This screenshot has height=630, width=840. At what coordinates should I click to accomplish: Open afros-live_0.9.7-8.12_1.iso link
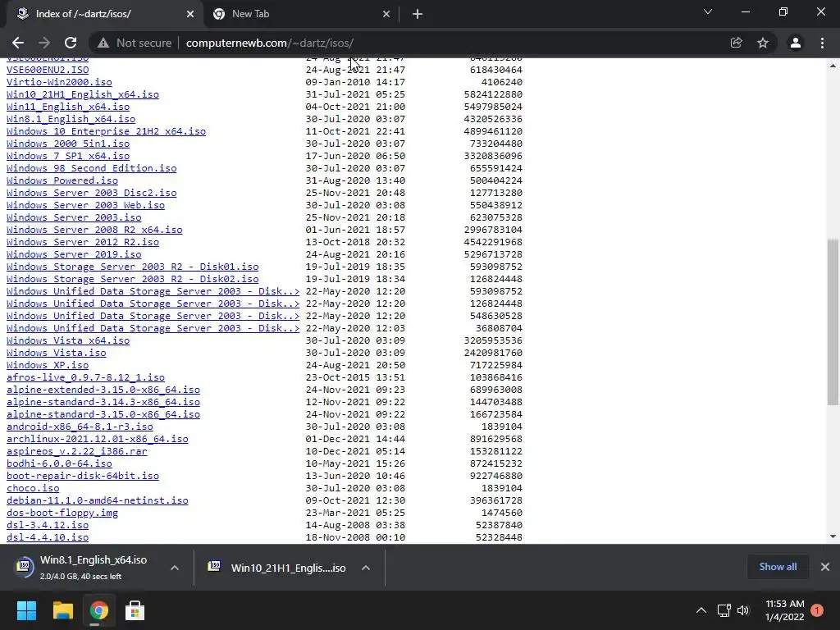(x=85, y=377)
